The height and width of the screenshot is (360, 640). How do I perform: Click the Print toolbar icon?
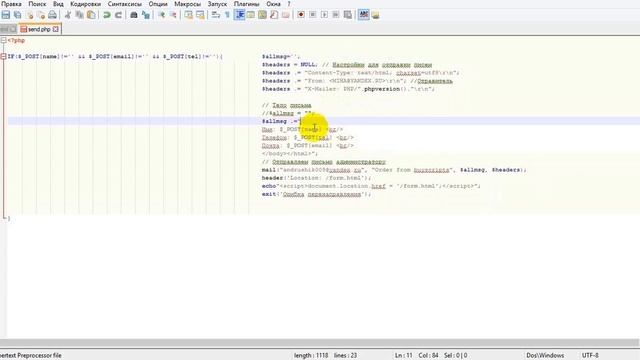pyautogui.click(x=52, y=15)
